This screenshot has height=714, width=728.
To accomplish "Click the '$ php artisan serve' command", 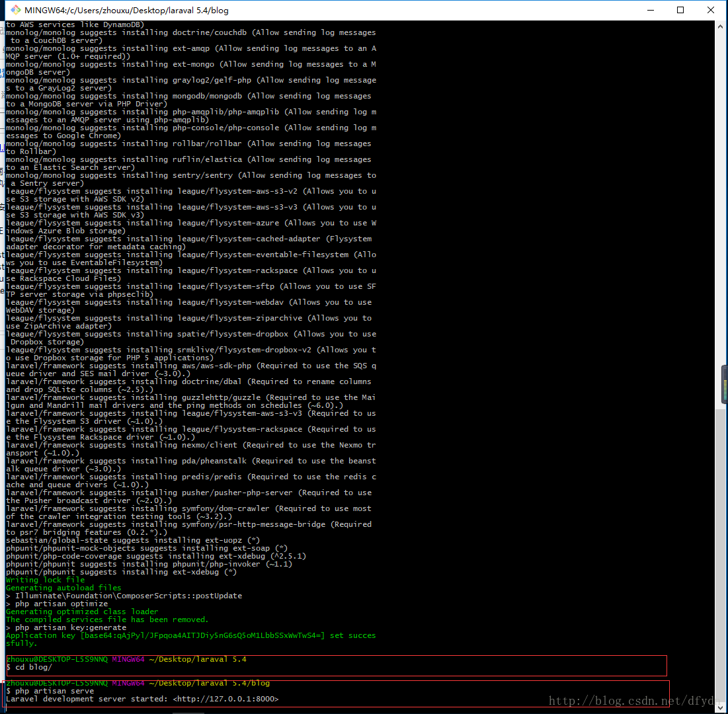I will coord(50,691).
